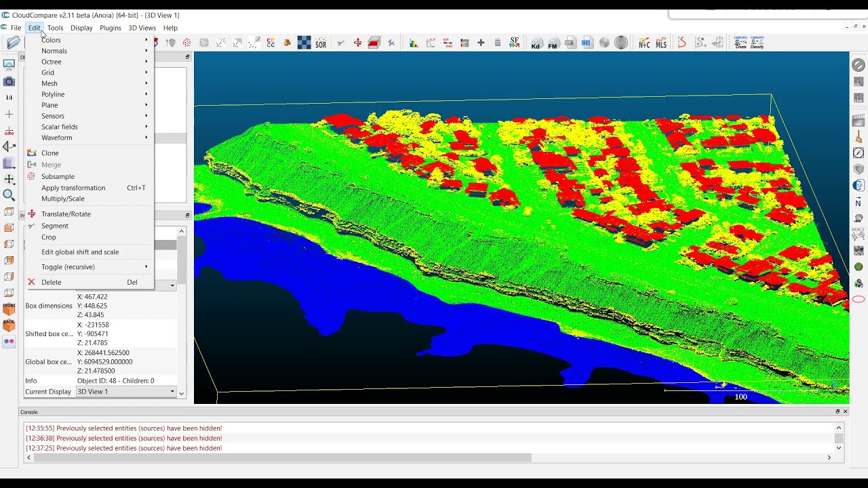This screenshot has width=868, height=488.
Task: Open the File menu
Action: 16,28
